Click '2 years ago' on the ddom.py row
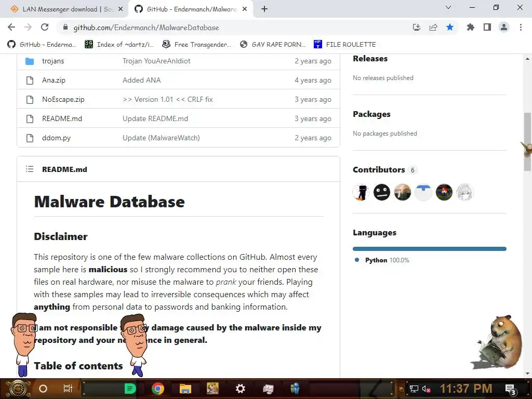This screenshot has width=532, height=399. 313,138
